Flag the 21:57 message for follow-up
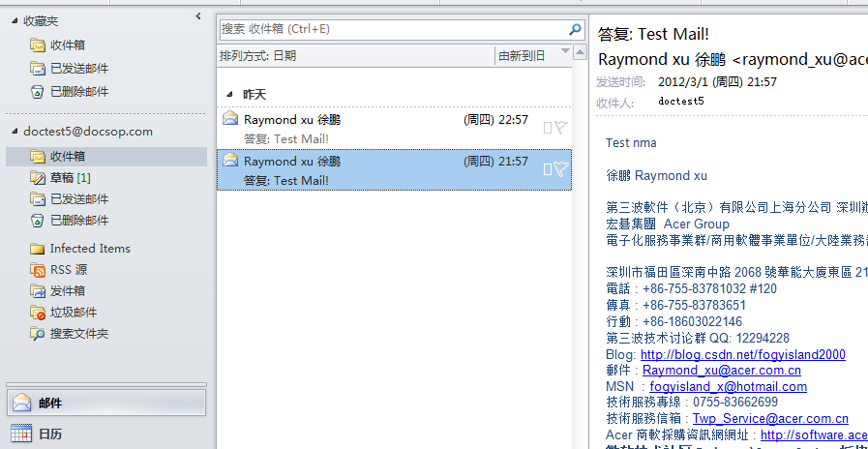 pyautogui.click(x=561, y=169)
